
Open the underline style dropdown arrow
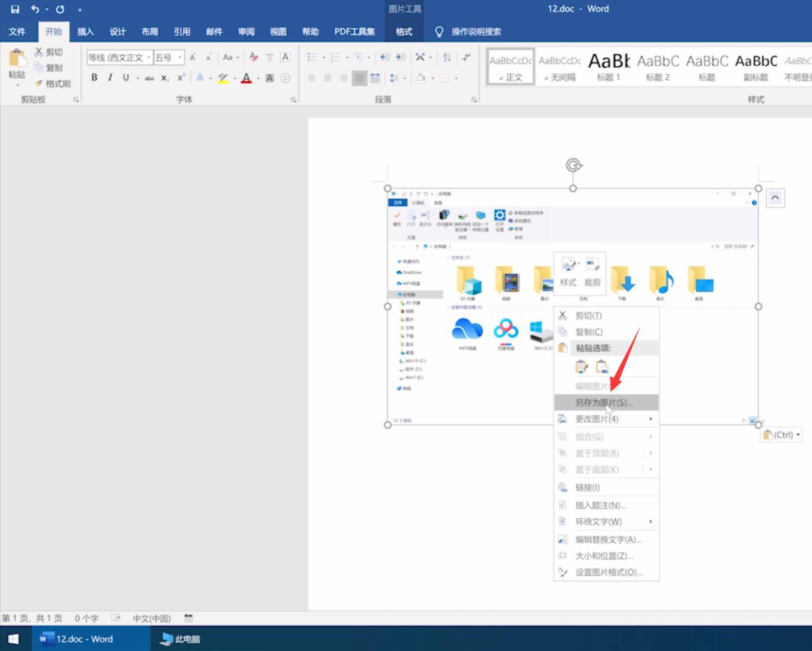click(x=138, y=78)
